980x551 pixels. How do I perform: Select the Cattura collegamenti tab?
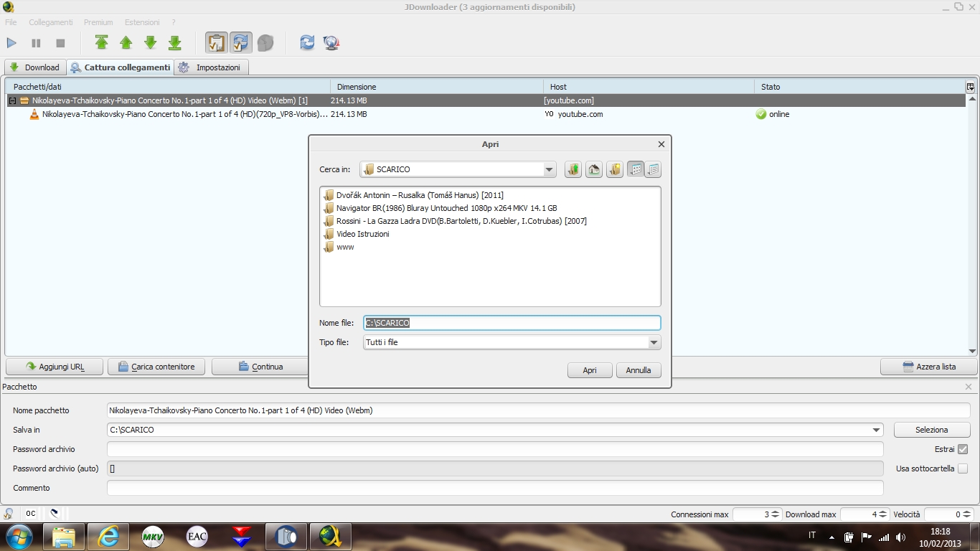[x=120, y=67]
